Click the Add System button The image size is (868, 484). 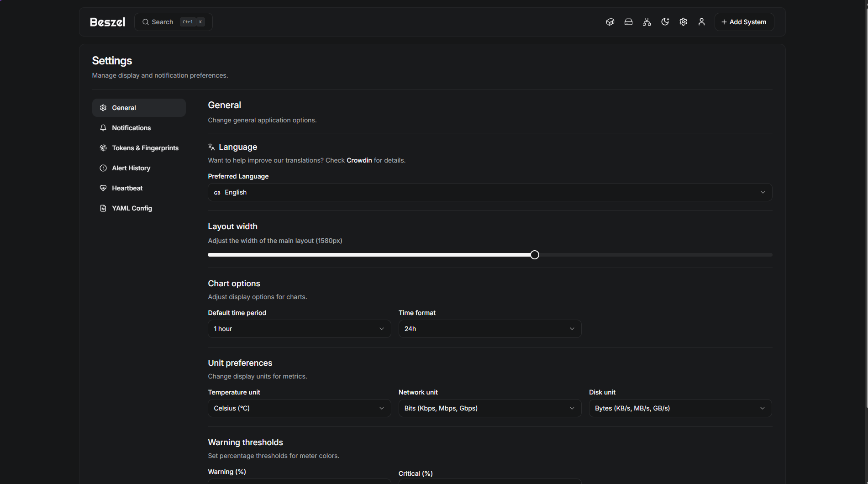pos(744,22)
